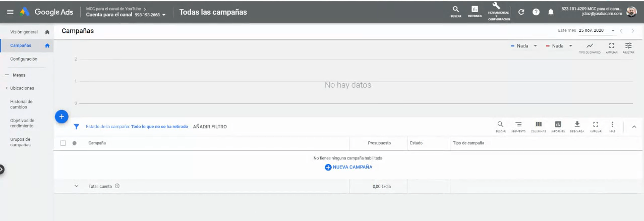Search the table with Buscar icon
Screen dimensions: 644x221
(x=500, y=126)
